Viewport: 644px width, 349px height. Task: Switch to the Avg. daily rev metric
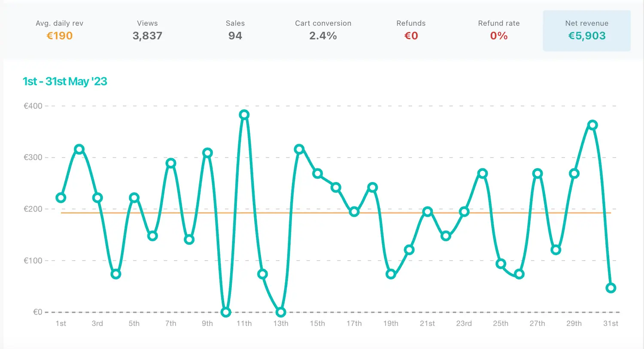(x=59, y=30)
